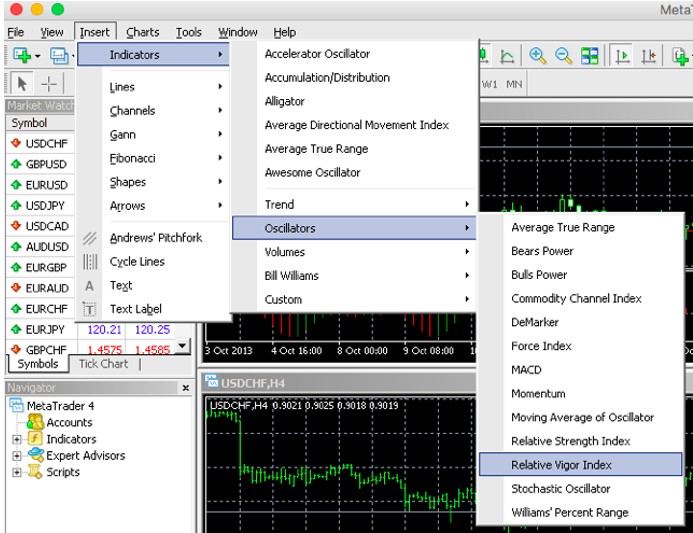Select Stochastic Oscillator indicator

pyautogui.click(x=580, y=488)
